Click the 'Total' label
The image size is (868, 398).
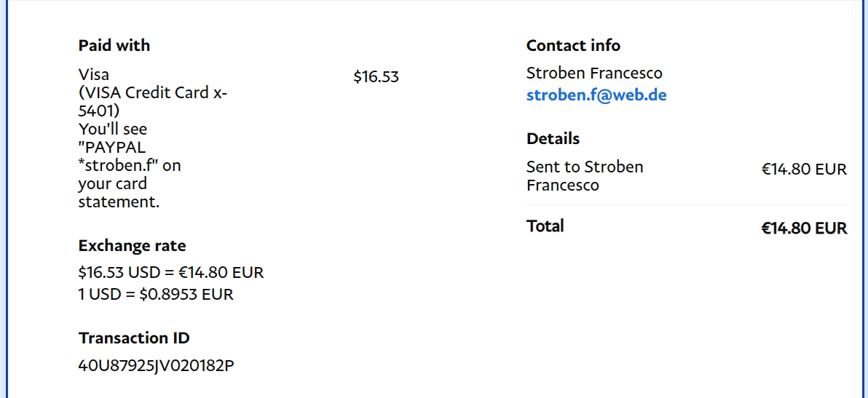click(x=545, y=226)
